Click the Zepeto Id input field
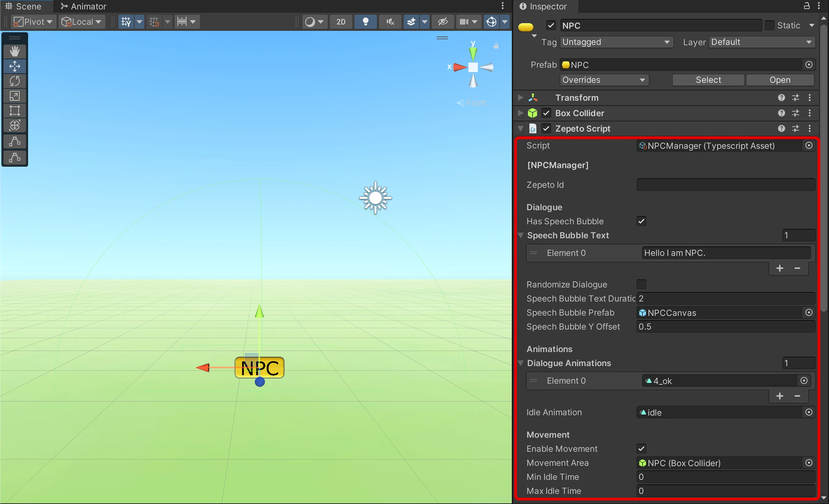Image resolution: width=829 pixels, height=504 pixels. (726, 185)
